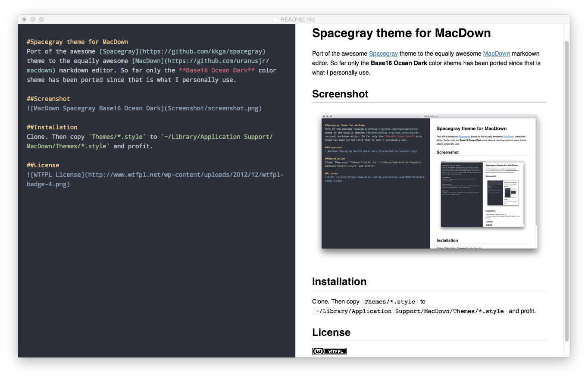Click the README.md document icon in title bar
The width and height of the screenshot is (588, 379).
(276, 19)
